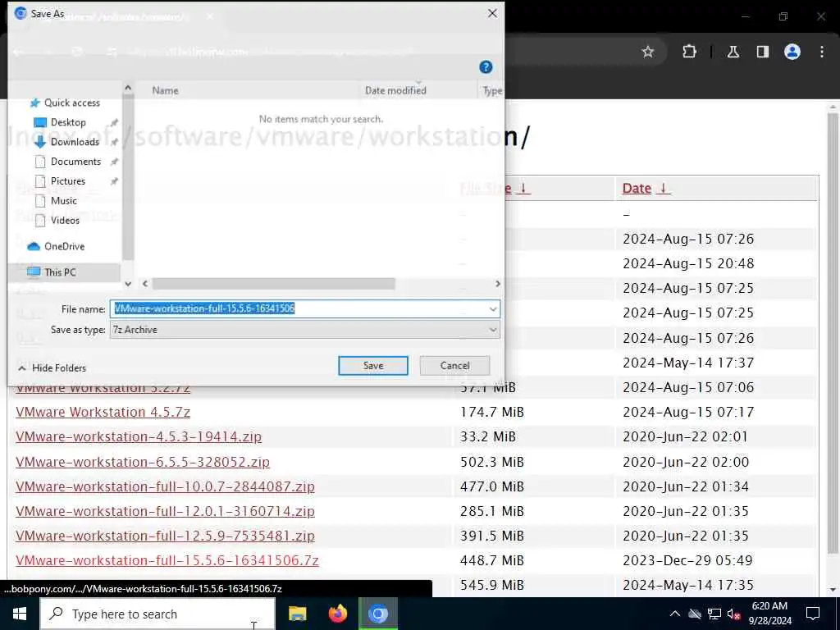Download VMware-workstation-full-10.0.7-2844087.zip

[x=165, y=486]
